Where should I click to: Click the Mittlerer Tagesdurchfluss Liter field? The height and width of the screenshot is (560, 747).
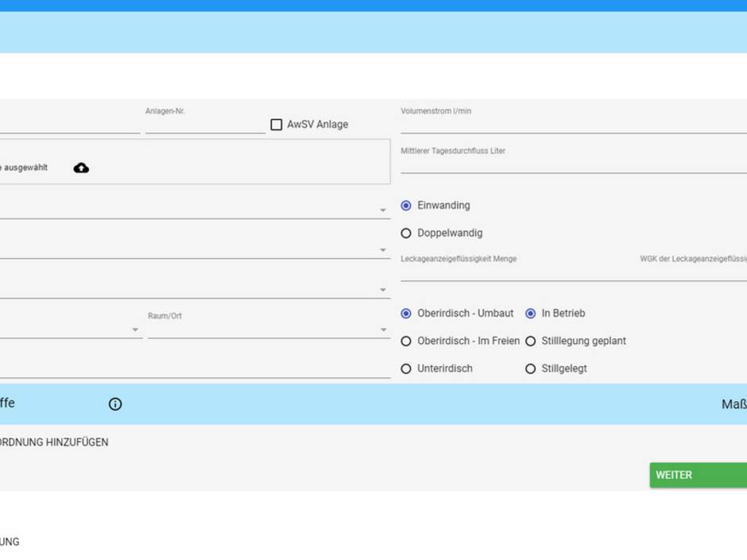(x=572, y=164)
